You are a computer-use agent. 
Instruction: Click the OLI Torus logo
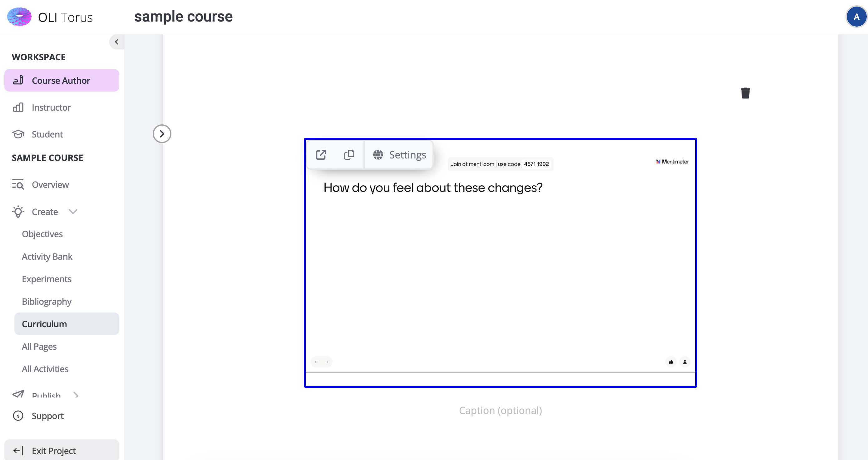pyautogui.click(x=20, y=17)
